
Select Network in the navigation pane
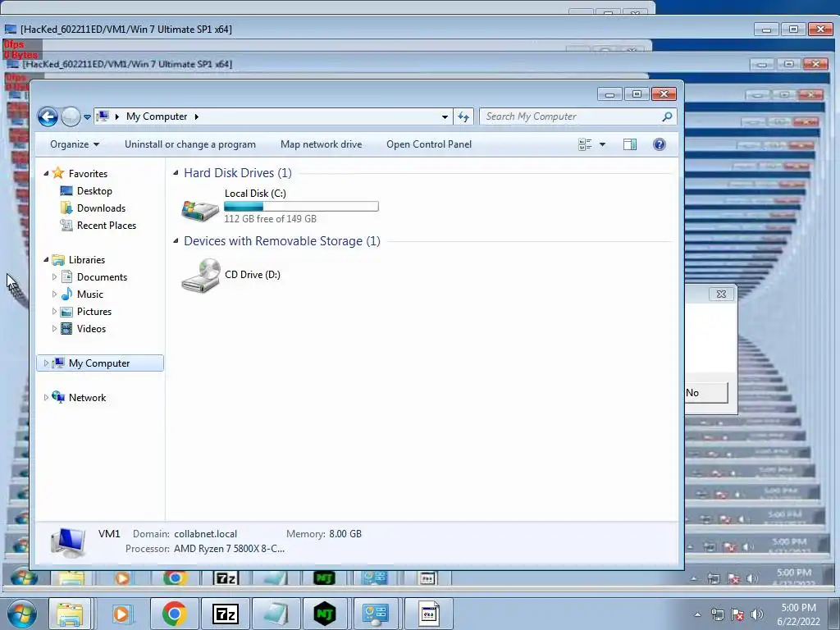tap(87, 398)
